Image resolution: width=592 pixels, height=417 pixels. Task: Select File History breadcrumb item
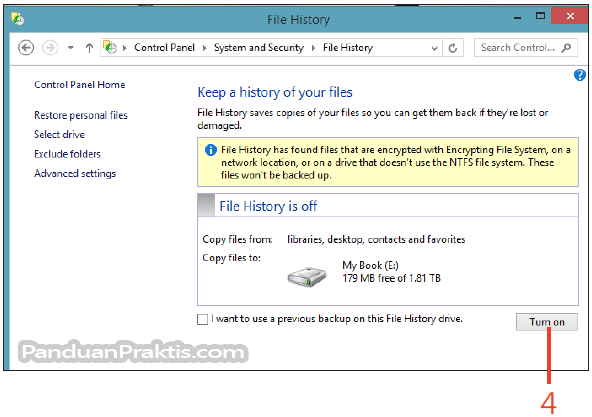coord(348,48)
